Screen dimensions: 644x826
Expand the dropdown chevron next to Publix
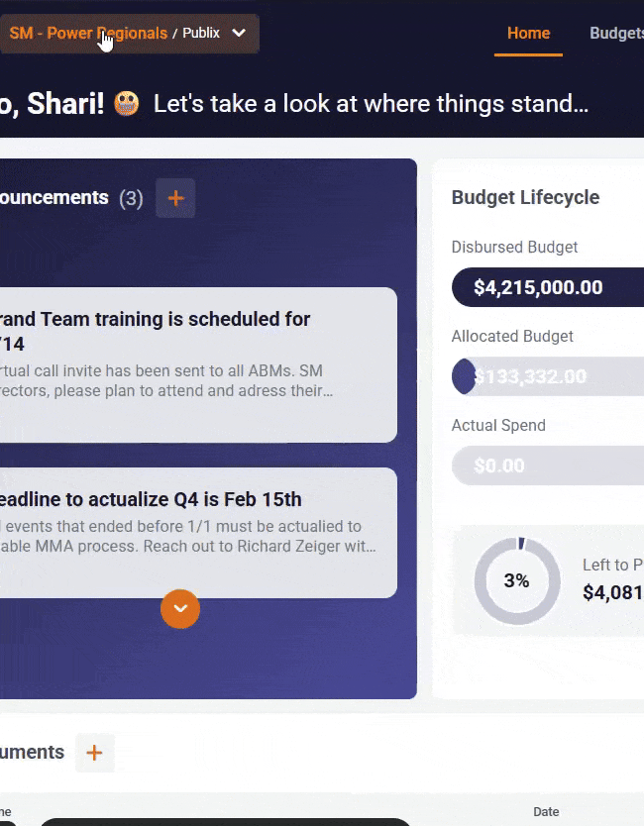pyautogui.click(x=239, y=34)
